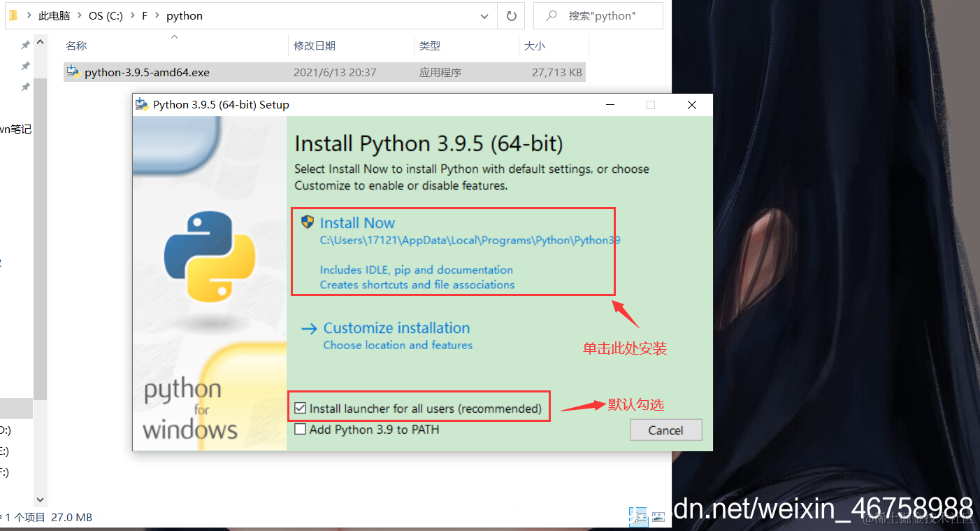Viewport: 980px width, 531px height.
Task: Click date cell 2021/6/13 20:37
Action: point(335,72)
